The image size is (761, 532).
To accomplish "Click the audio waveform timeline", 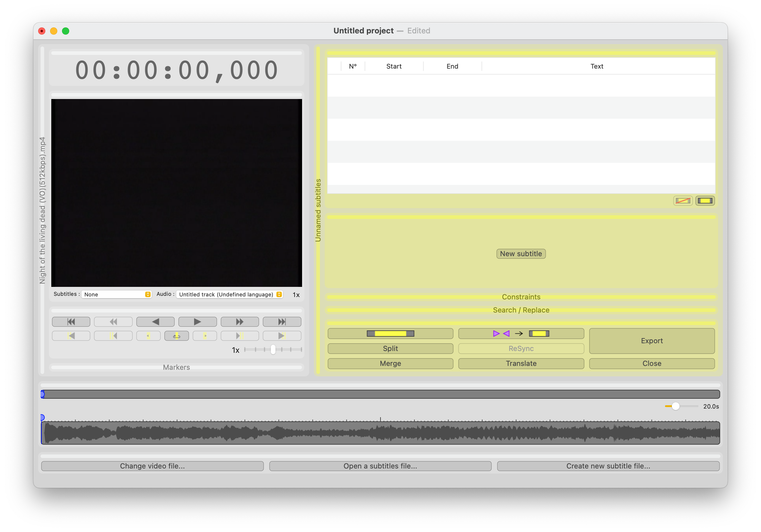I will click(x=380, y=433).
